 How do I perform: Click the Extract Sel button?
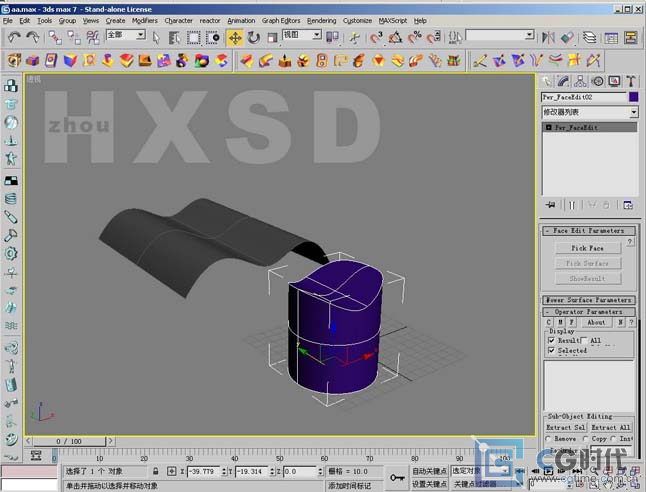pos(565,427)
